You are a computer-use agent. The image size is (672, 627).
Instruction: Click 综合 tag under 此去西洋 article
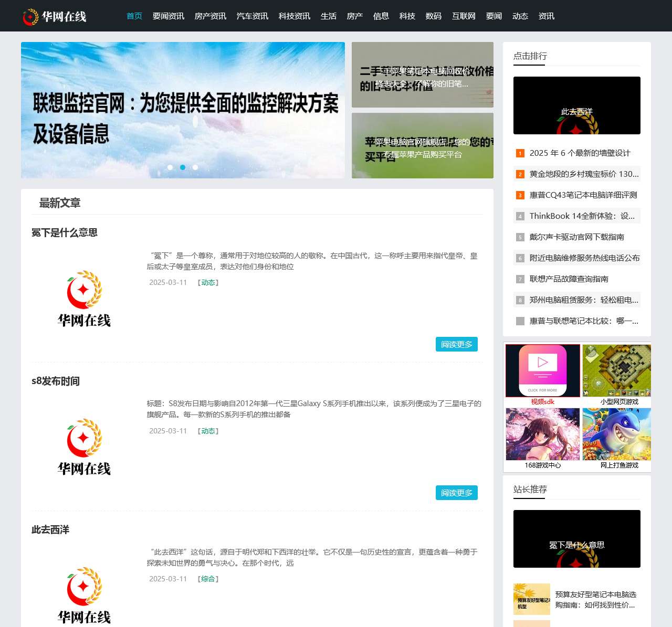point(208,579)
